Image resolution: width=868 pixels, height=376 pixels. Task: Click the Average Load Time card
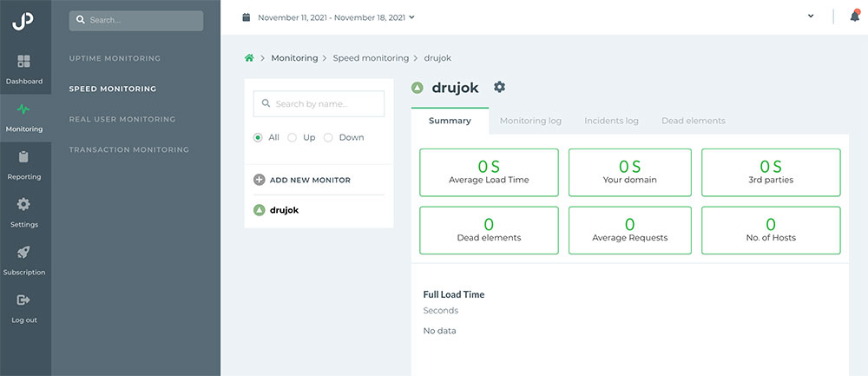pos(489,172)
